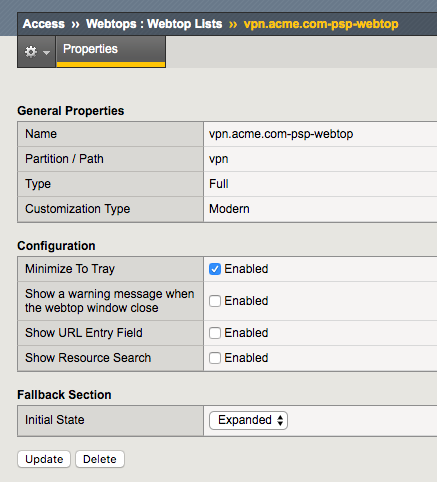The image size is (437, 482).
Task: Click the Update button
Action: point(44,459)
